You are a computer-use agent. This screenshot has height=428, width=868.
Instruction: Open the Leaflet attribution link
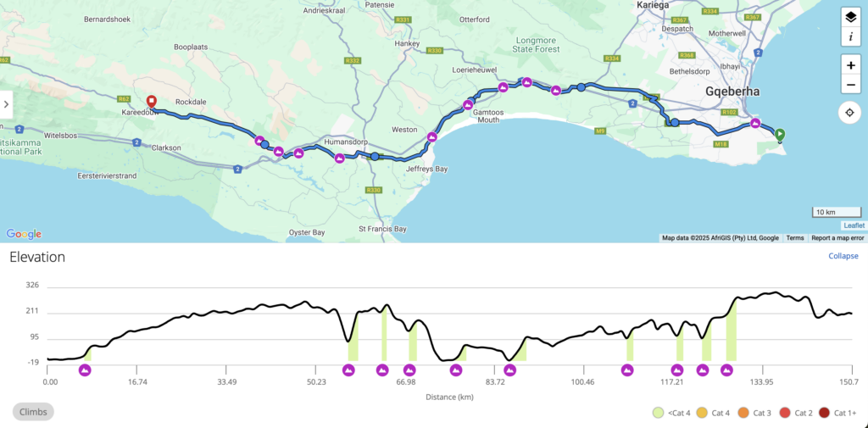853,225
